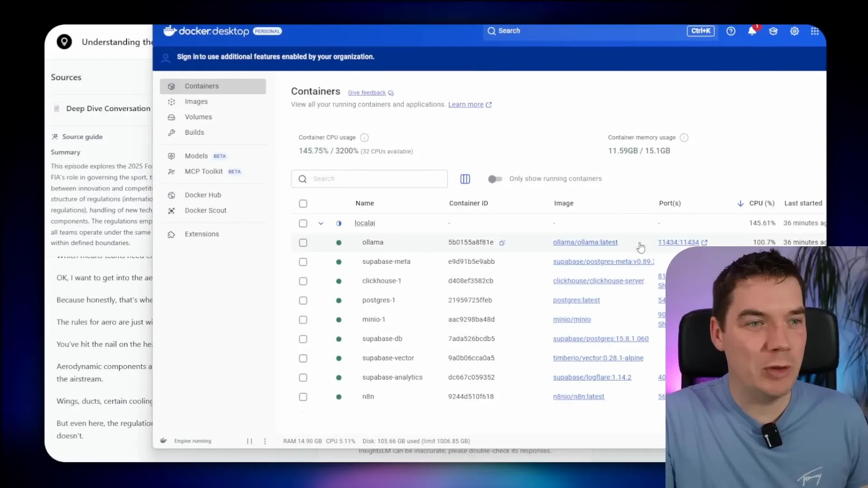Open the clickhouse/clickhouse-server image link

click(x=598, y=281)
